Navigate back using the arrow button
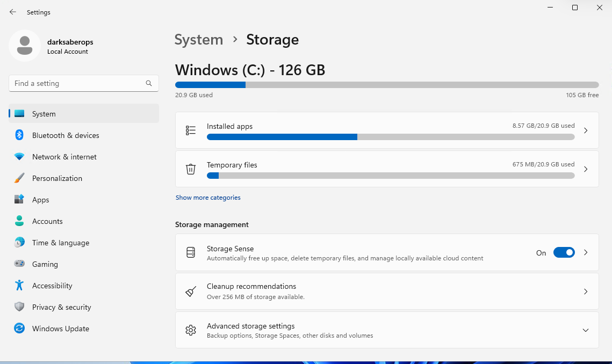Image resolution: width=612 pixels, height=364 pixels. point(12,12)
